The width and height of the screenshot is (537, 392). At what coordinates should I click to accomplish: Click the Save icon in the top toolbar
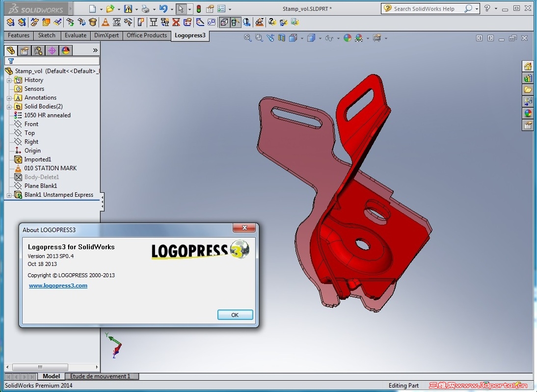pyautogui.click(x=128, y=8)
